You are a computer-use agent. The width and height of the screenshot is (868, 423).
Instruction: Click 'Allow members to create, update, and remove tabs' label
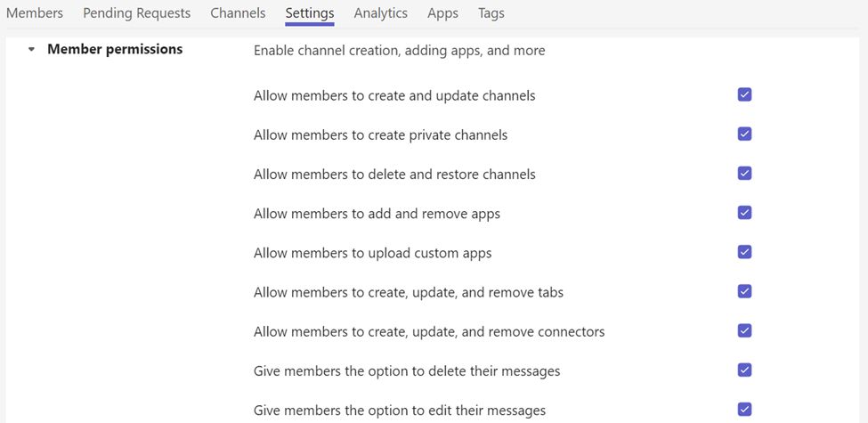[x=409, y=292]
